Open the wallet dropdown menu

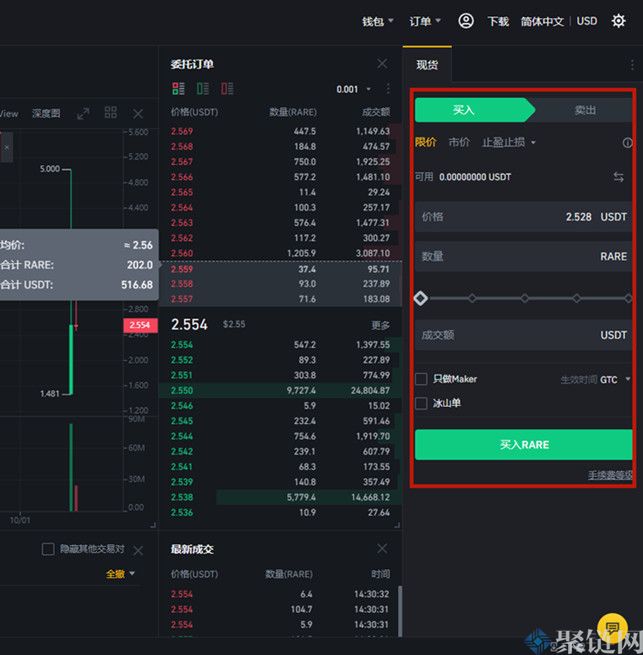point(378,21)
